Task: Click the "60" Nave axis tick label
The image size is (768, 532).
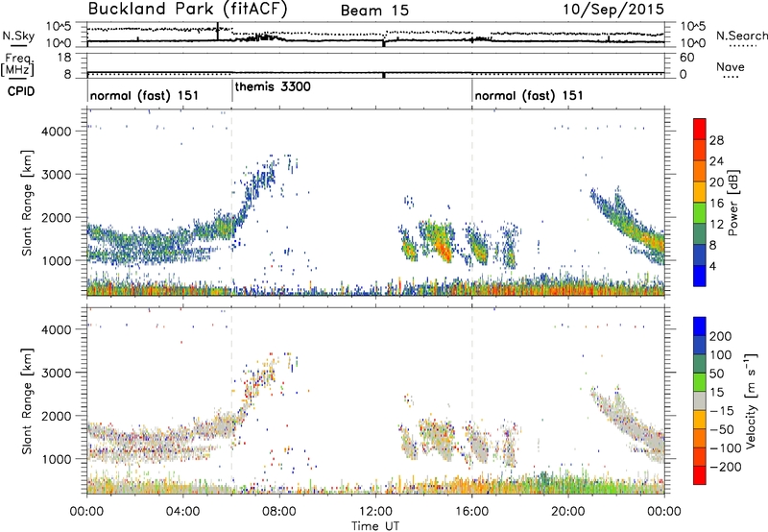Action: tap(686, 58)
